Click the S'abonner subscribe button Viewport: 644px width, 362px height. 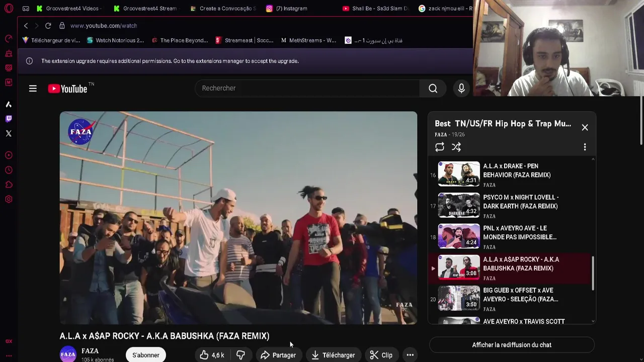tap(146, 355)
